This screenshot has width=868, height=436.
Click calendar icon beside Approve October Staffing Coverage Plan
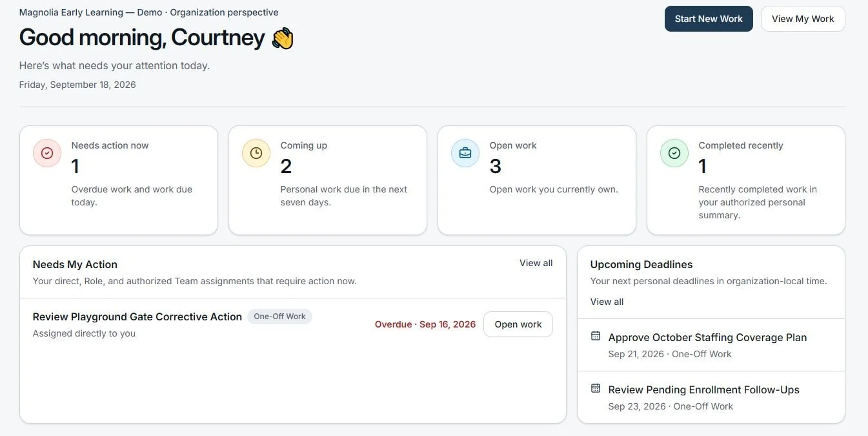(596, 337)
